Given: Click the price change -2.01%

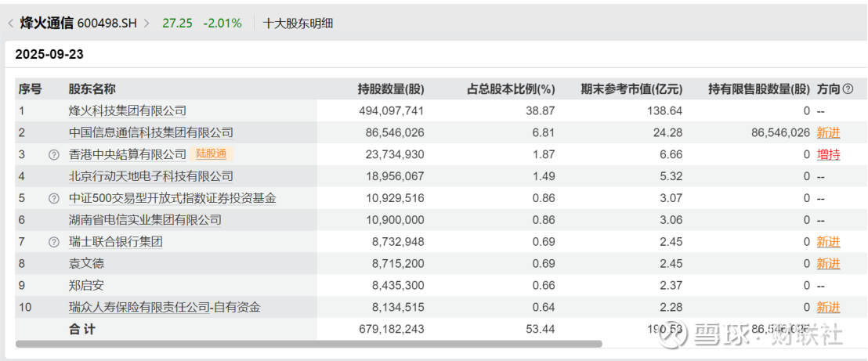Looking at the screenshot, I should (x=222, y=23).
